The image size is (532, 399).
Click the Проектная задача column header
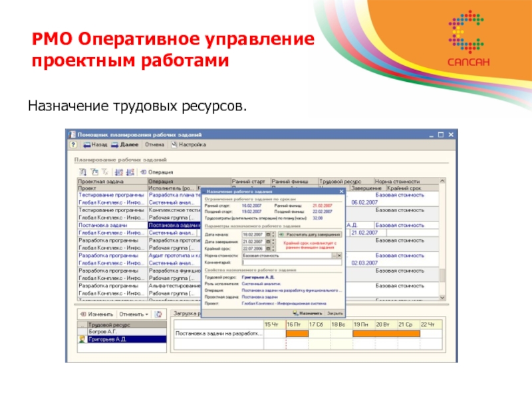click(x=112, y=182)
